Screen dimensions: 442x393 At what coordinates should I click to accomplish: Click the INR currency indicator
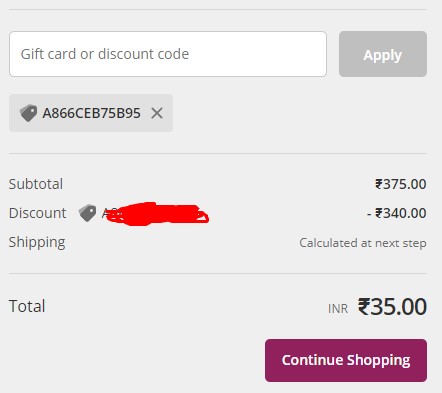coord(338,309)
